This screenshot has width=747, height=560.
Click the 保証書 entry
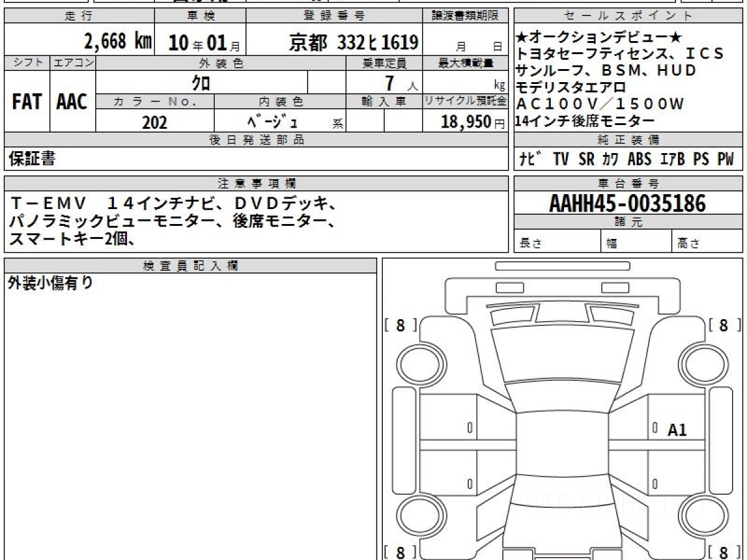tap(32, 159)
